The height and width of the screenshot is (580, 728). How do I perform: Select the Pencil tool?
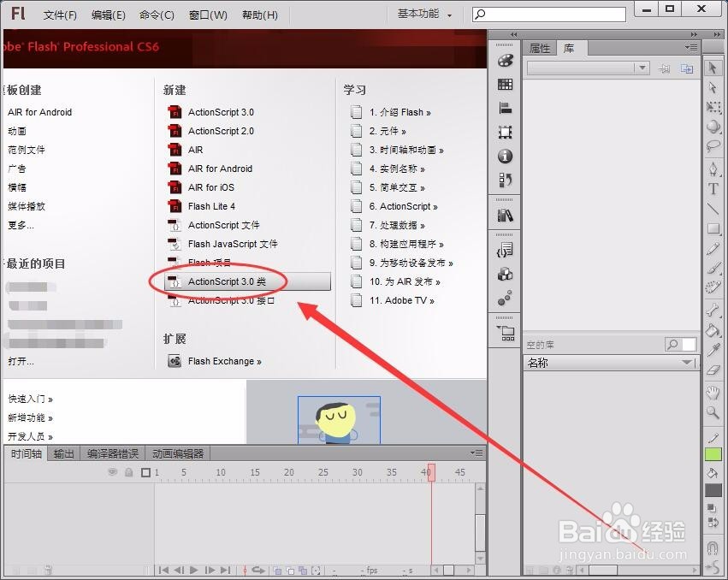click(713, 249)
